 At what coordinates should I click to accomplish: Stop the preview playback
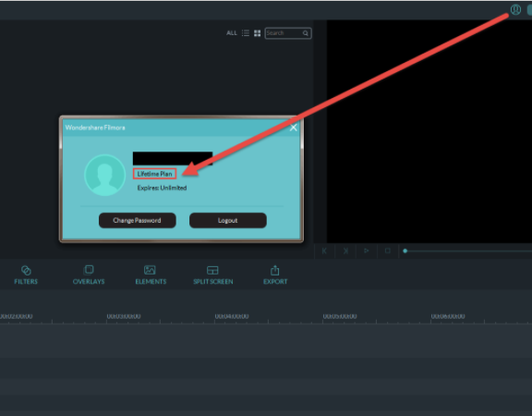[x=388, y=251]
